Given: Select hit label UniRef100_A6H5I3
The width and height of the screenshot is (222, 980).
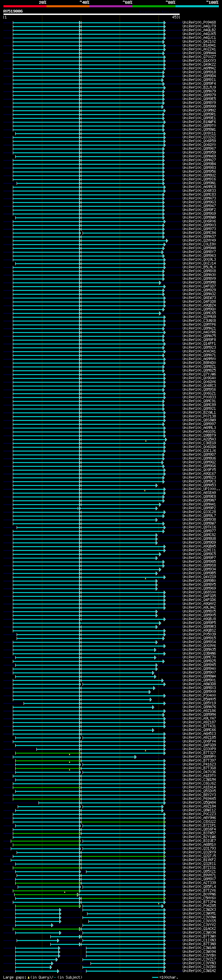Looking at the screenshot, I should (x=199, y=734).
